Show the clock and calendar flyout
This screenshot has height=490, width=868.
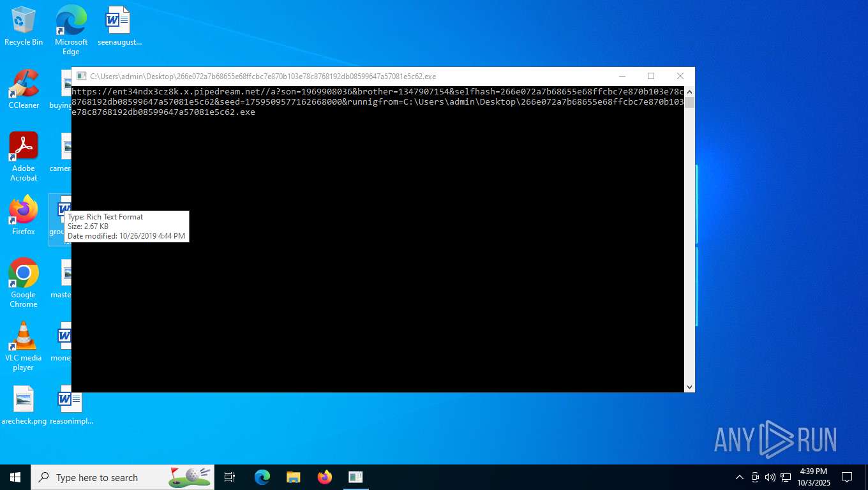click(812, 477)
